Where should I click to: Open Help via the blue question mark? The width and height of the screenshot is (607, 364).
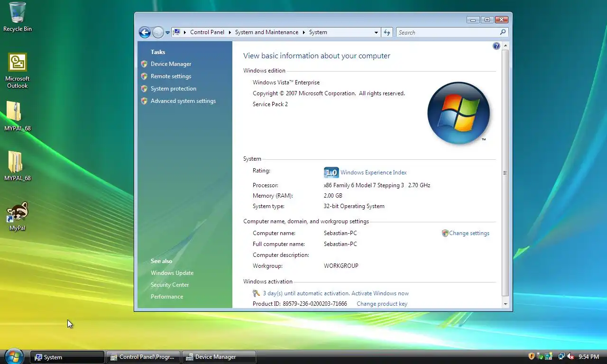click(x=496, y=46)
